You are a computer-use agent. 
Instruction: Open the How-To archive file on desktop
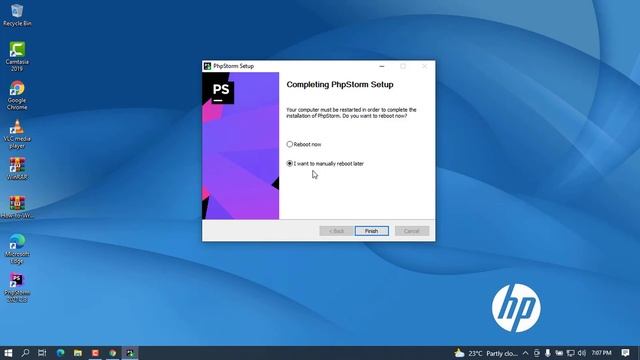coord(17,207)
